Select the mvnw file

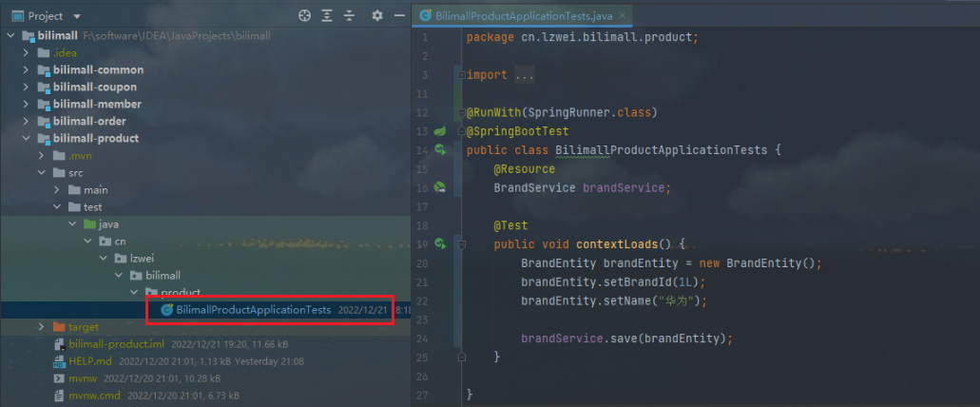(205, 378)
